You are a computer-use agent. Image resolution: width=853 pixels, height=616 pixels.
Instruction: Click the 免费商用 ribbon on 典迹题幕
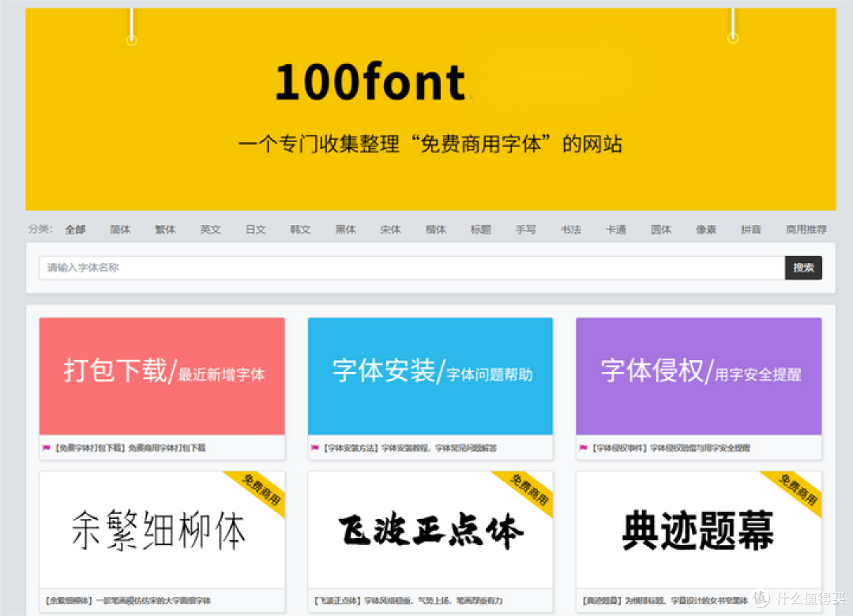coord(798,489)
